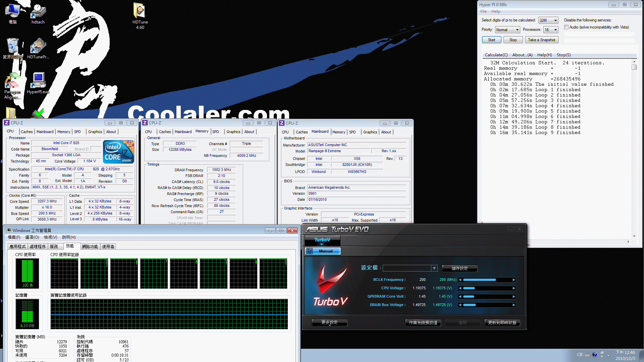Click the TurboV Manual mode icon
644x362 pixels.
pyautogui.click(x=309, y=251)
